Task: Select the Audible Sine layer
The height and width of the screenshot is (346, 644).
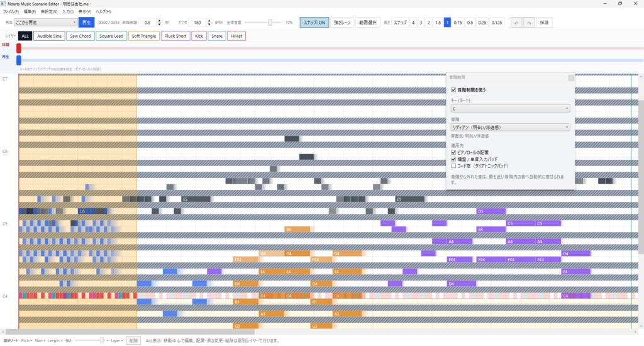Action: [x=49, y=36]
